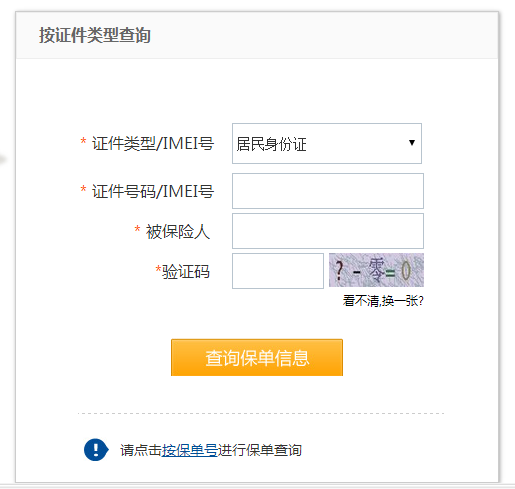This screenshot has height=489, width=515.
Task: Focus the 验证码 captcha input box
Action: [278, 271]
